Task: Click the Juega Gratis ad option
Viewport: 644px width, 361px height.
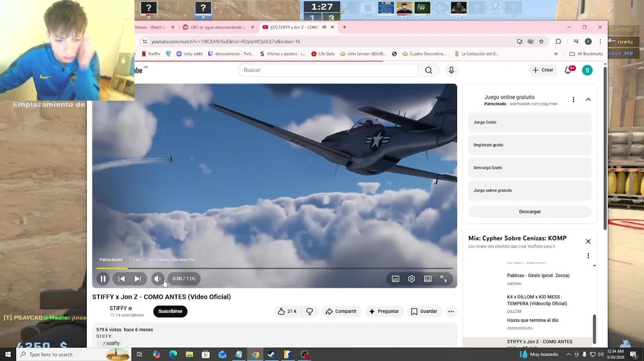Action: point(530,122)
